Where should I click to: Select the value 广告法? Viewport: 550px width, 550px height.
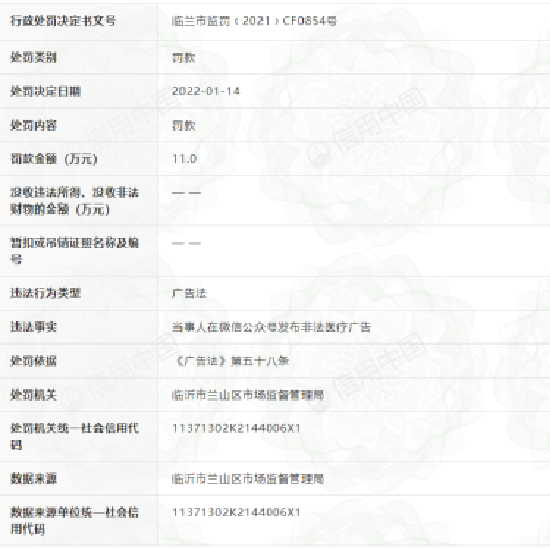click(x=189, y=293)
